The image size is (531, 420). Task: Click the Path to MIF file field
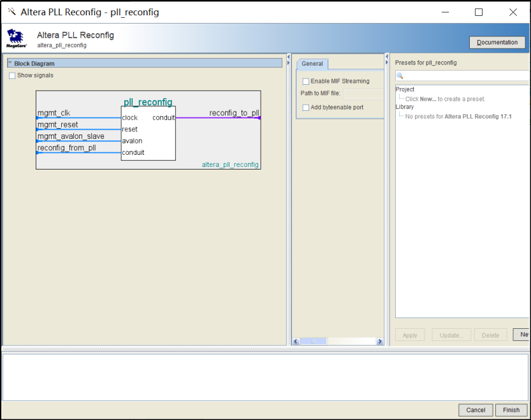pyautogui.click(x=363, y=94)
